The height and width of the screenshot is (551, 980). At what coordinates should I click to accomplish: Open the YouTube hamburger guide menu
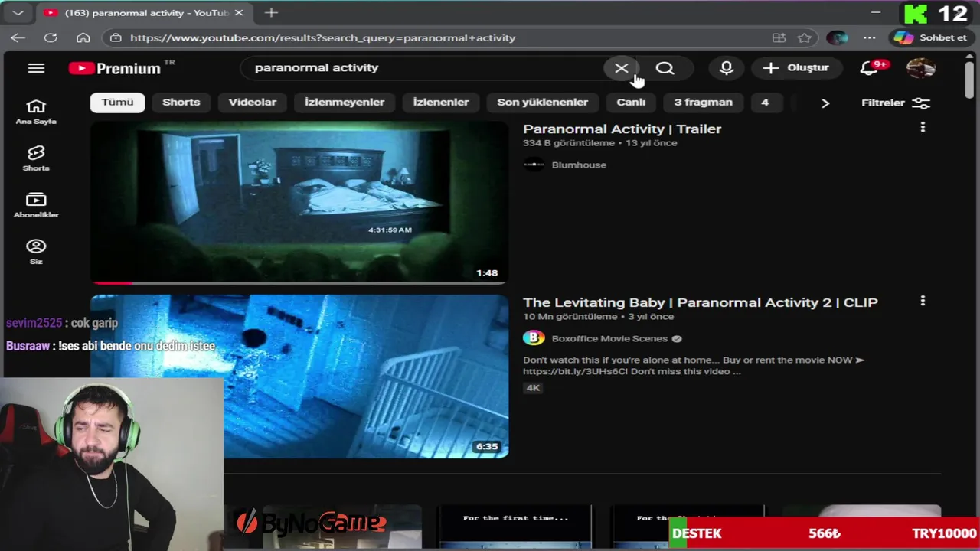coord(36,68)
